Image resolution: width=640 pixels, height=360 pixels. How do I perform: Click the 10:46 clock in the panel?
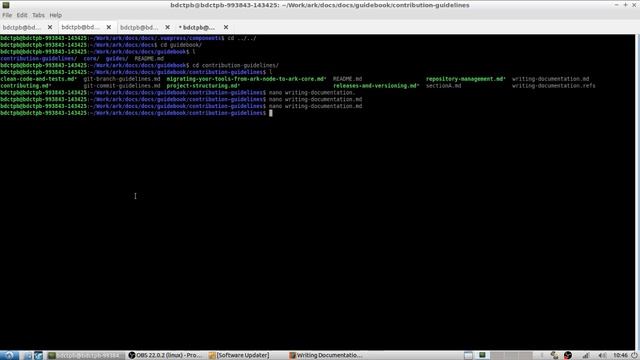click(x=620, y=356)
